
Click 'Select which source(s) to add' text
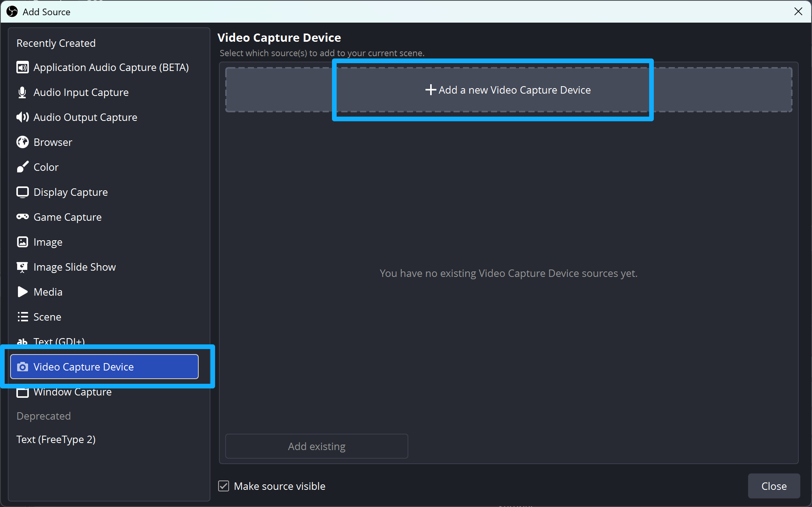click(322, 53)
